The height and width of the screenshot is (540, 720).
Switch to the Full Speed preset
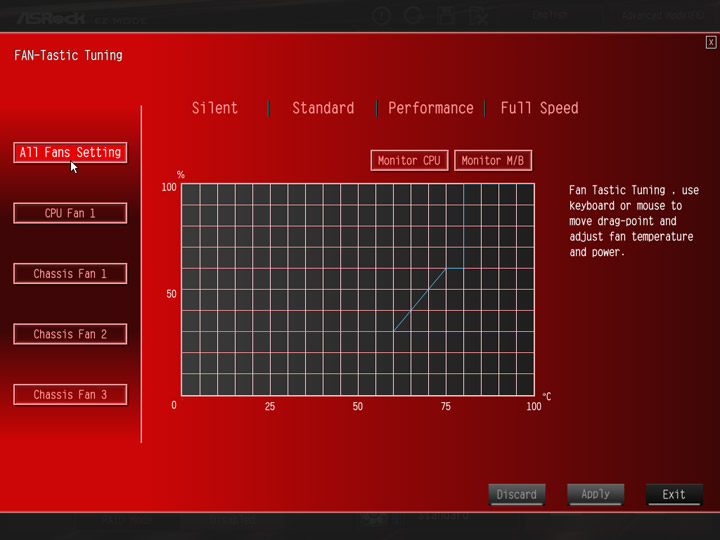pos(540,108)
